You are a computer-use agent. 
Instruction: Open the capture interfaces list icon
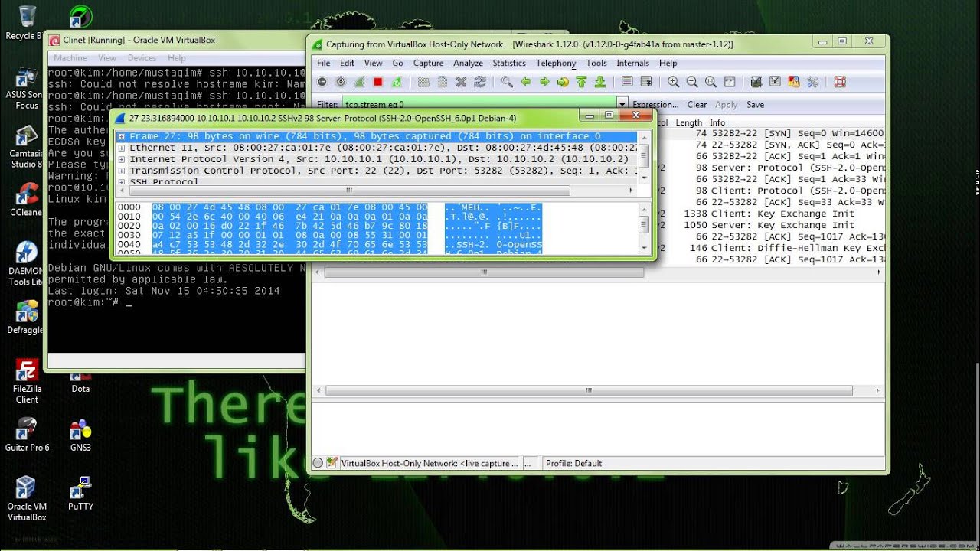322,82
